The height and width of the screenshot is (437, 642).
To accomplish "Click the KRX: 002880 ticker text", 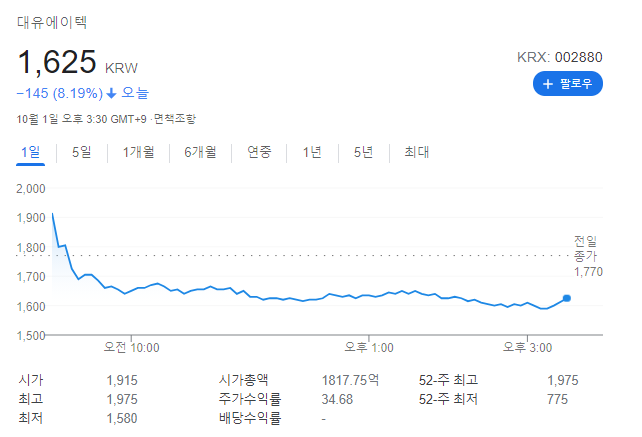I will (x=560, y=57).
